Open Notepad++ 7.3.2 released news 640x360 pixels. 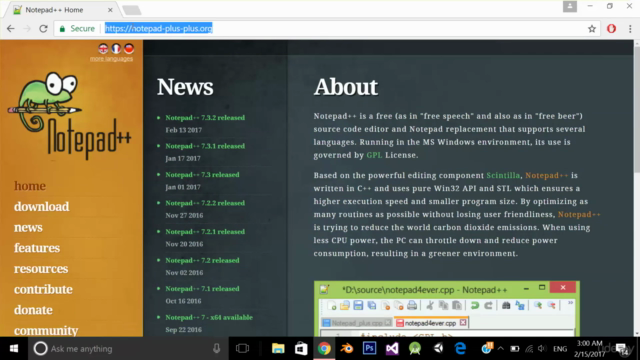[x=205, y=118]
